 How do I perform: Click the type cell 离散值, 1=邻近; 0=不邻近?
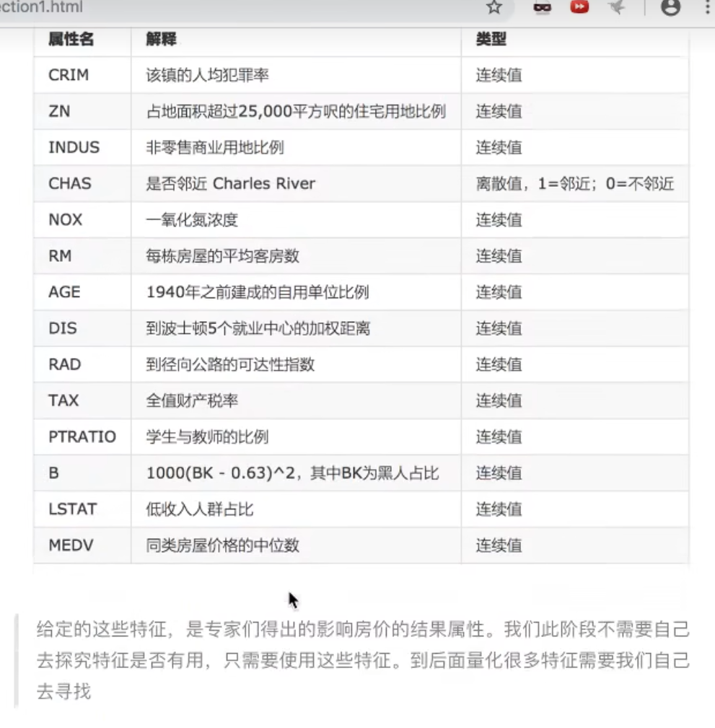click(574, 183)
